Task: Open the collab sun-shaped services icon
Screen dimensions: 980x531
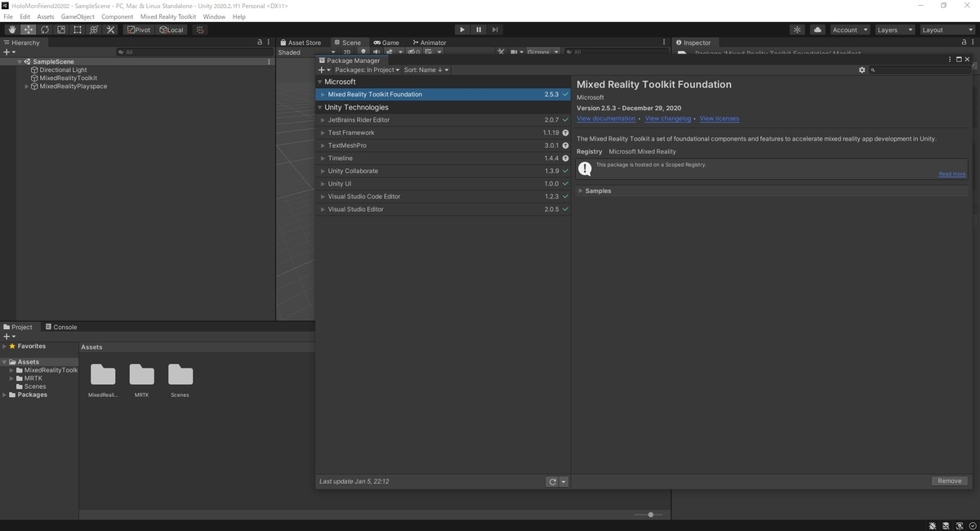Action: (798, 29)
